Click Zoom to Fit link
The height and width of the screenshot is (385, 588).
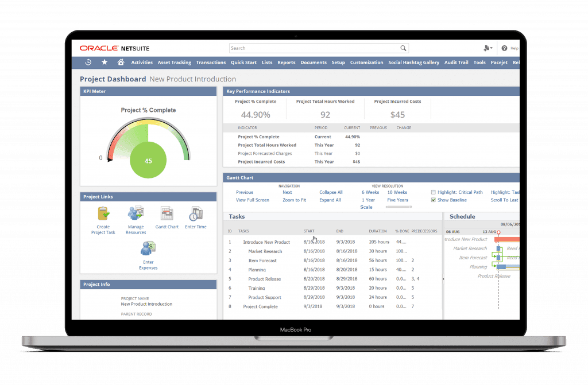295,200
